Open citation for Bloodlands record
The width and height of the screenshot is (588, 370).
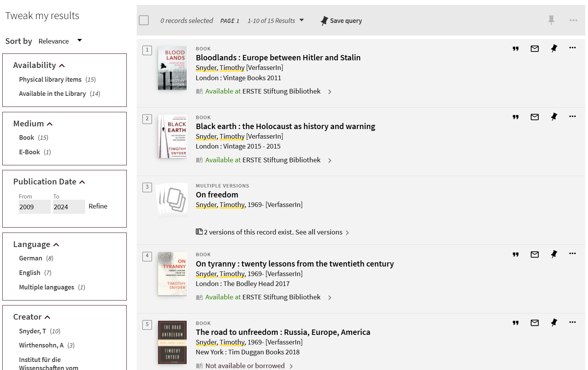[515, 48]
